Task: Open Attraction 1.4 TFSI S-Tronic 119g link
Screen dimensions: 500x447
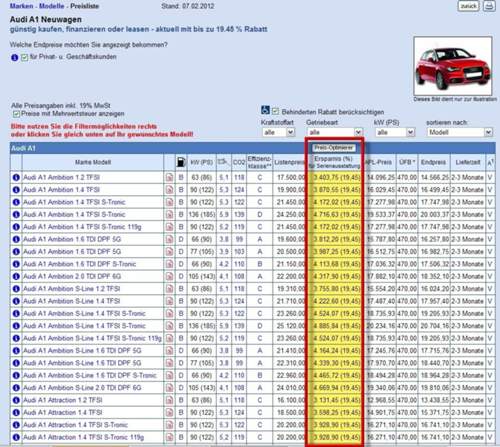Action: 83,437
